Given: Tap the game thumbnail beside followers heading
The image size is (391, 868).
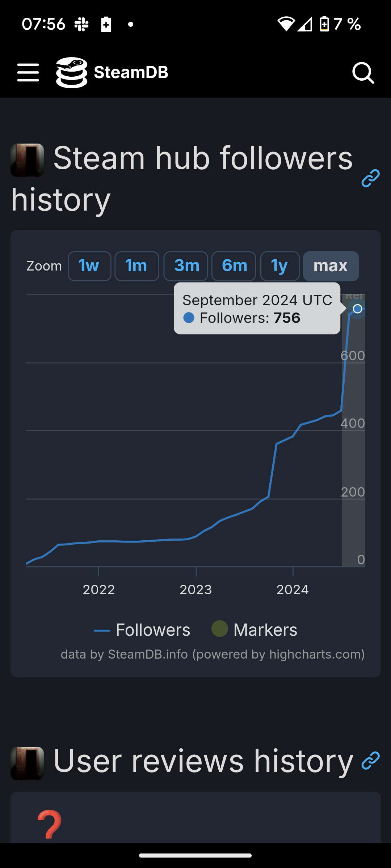Looking at the screenshot, I should click(x=27, y=160).
